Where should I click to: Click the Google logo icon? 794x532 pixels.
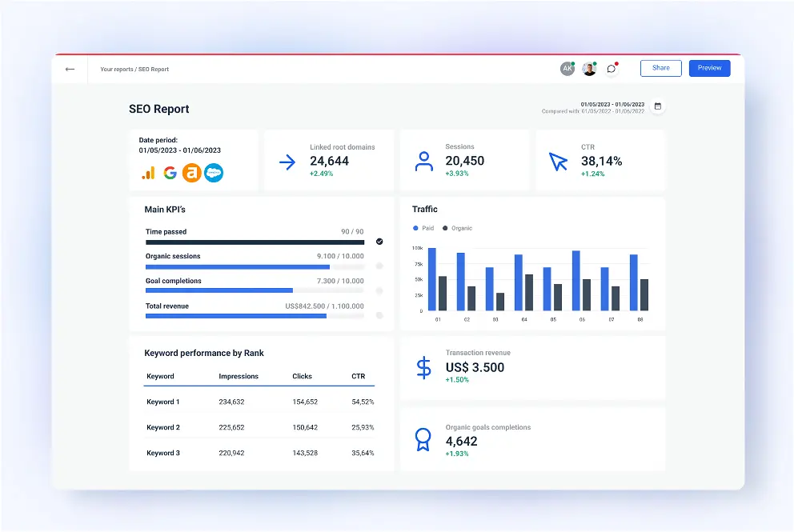pos(170,173)
